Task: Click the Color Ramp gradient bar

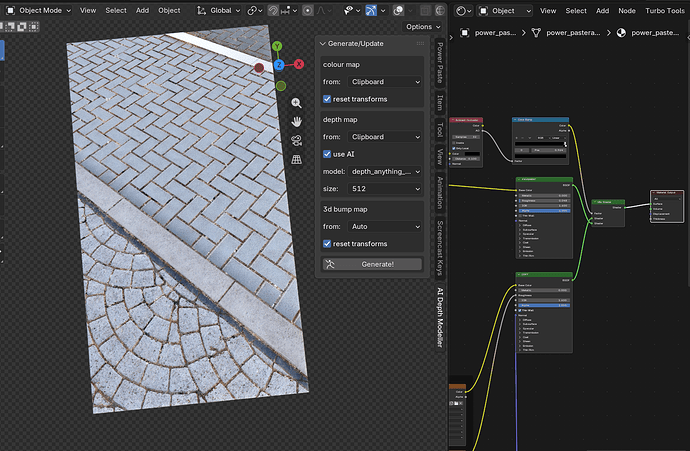Action: pos(541,144)
